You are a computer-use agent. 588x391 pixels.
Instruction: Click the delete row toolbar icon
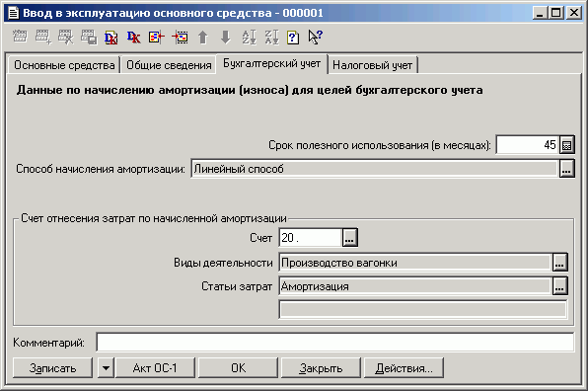point(66,37)
